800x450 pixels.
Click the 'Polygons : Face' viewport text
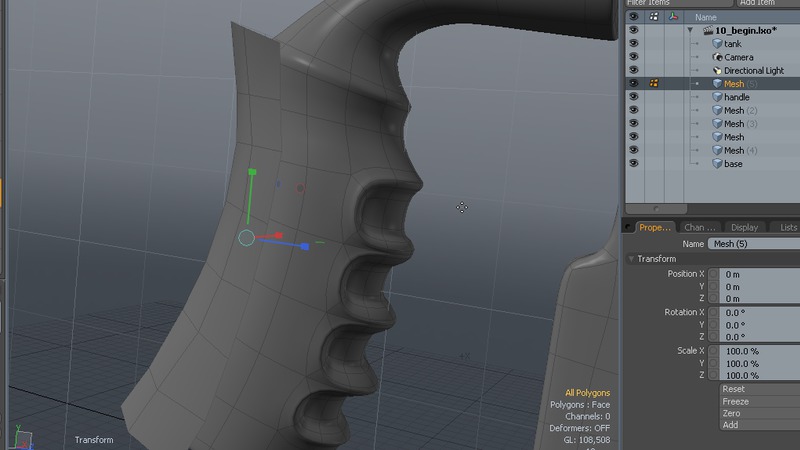(x=580, y=405)
